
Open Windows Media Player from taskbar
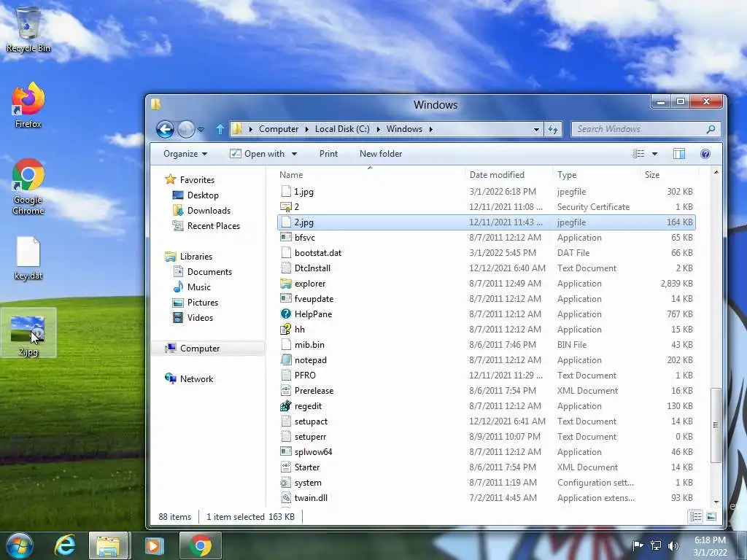point(153,545)
